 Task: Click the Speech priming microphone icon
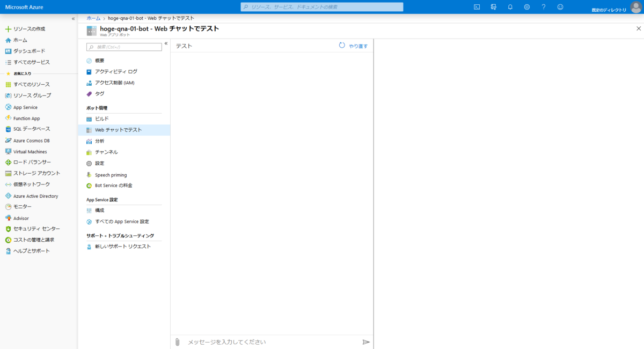pos(89,175)
